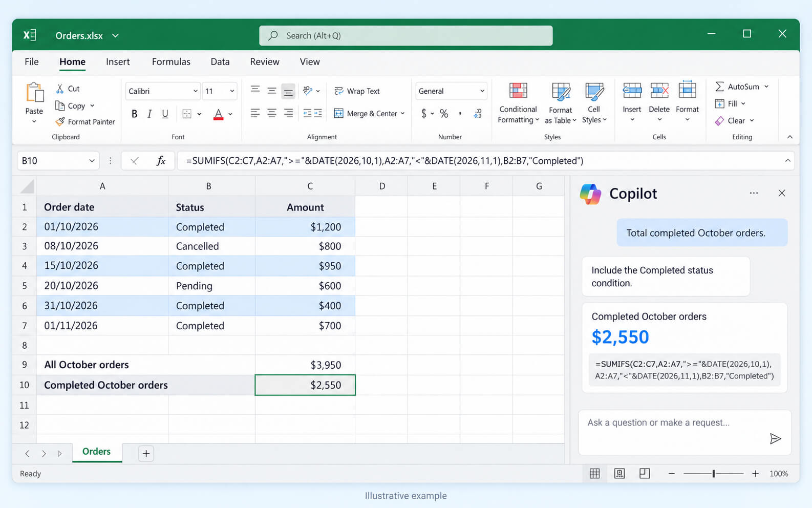Click the font color red A swatch

point(219,114)
